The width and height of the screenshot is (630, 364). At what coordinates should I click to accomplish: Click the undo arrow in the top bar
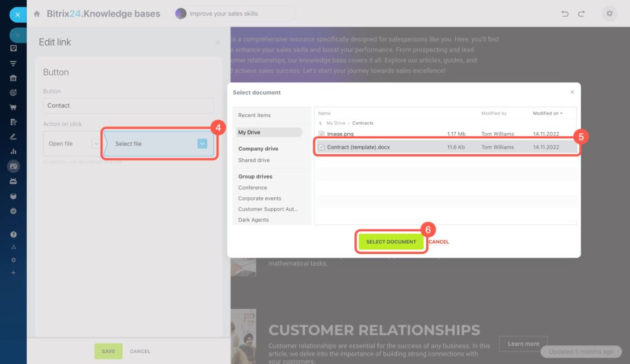coord(565,14)
